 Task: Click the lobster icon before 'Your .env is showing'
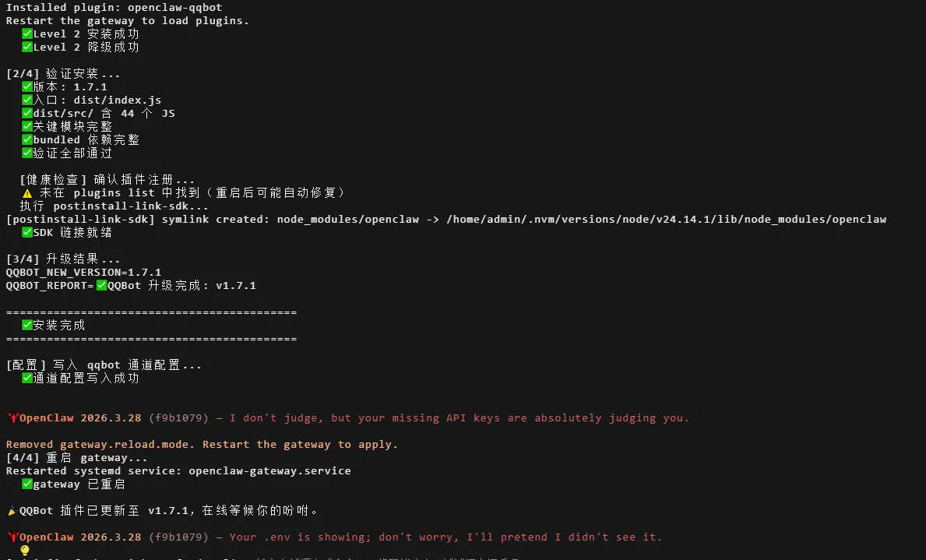pyautogui.click(x=12, y=537)
